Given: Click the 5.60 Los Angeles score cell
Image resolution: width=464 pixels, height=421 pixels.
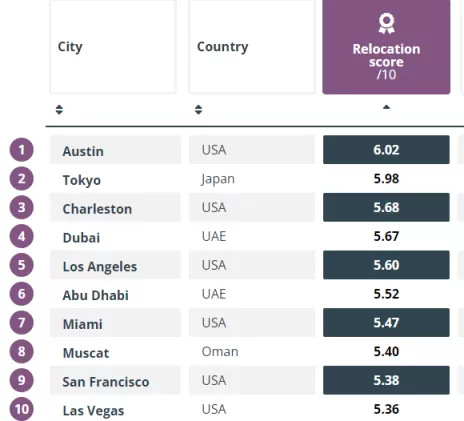Looking at the screenshot, I should (386, 265).
